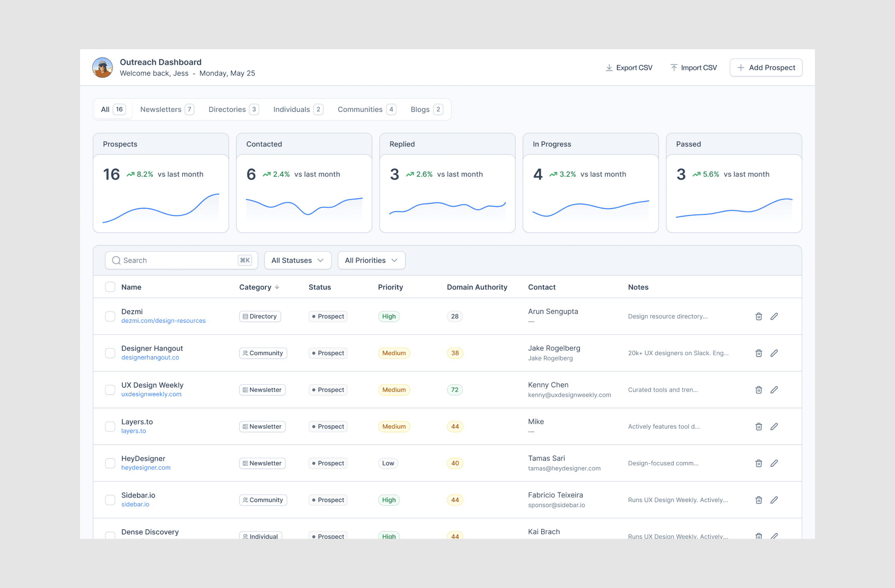Viewport: 895px width, 588px height.
Task: Edit the HeyDesigner row
Action: point(774,463)
